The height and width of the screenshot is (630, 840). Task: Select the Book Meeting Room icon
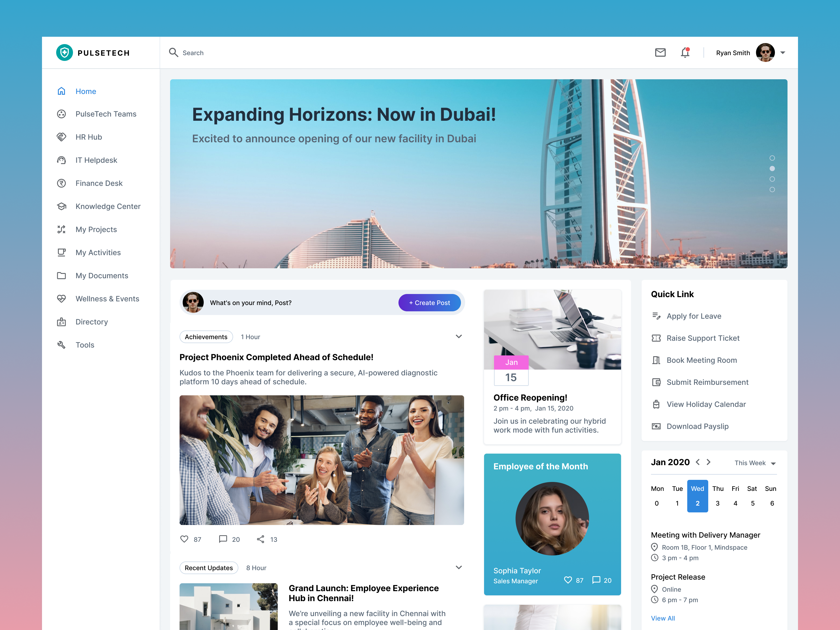[656, 360]
